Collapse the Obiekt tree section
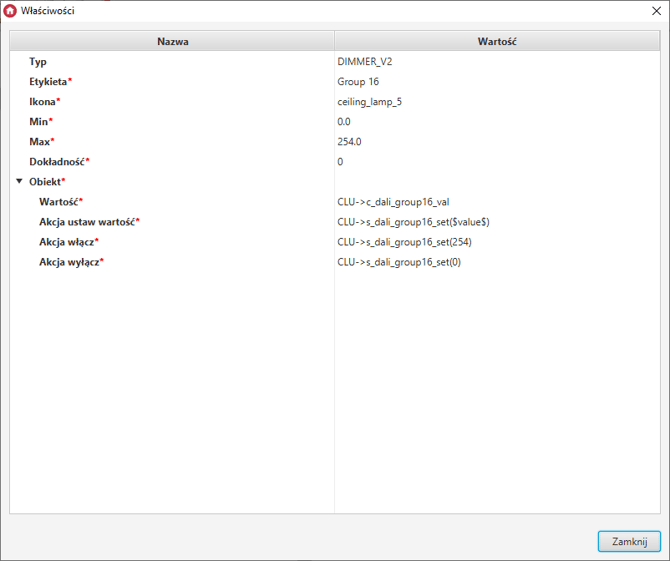The height and width of the screenshot is (561, 670). click(19, 182)
